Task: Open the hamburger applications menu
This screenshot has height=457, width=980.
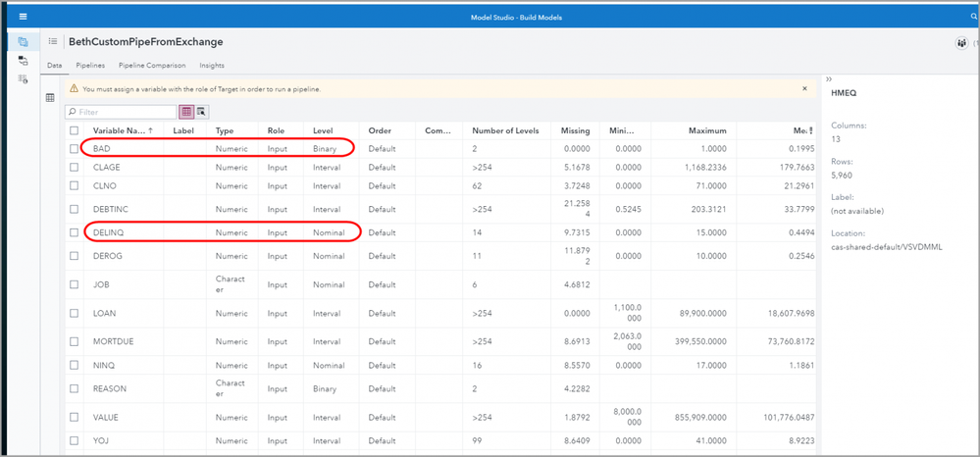Action: [x=23, y=17]
